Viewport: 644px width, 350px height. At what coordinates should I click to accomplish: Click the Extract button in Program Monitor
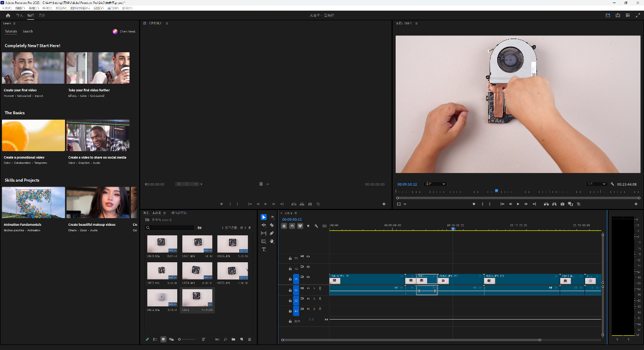tap(554, 204)
